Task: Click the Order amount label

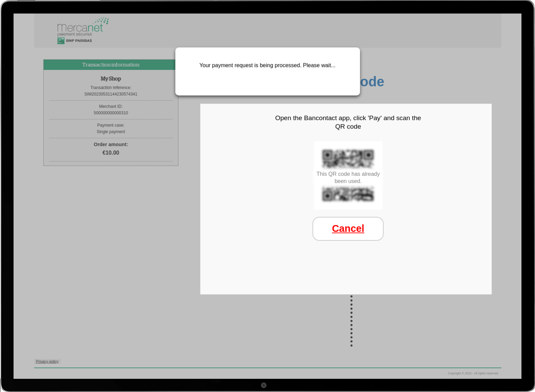Action: 111,144
